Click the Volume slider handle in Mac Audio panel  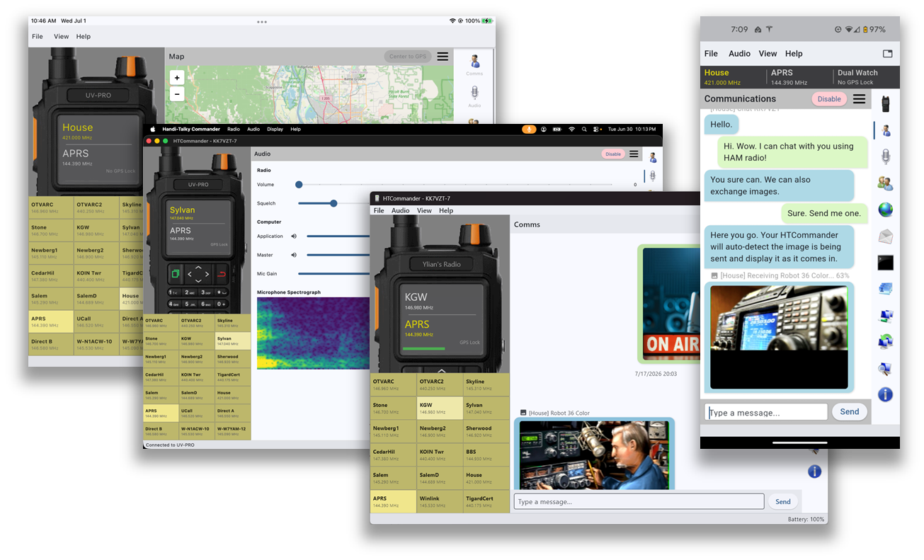point(299,185)
